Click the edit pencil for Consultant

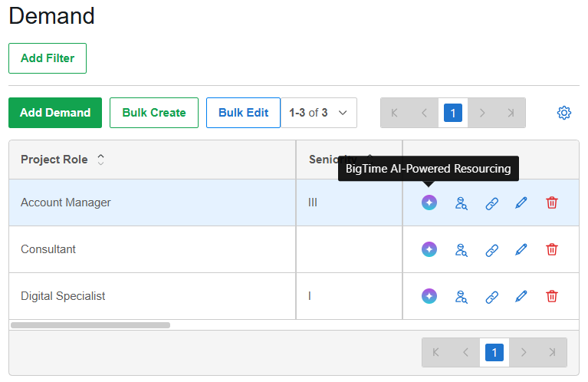pos(521,249)
